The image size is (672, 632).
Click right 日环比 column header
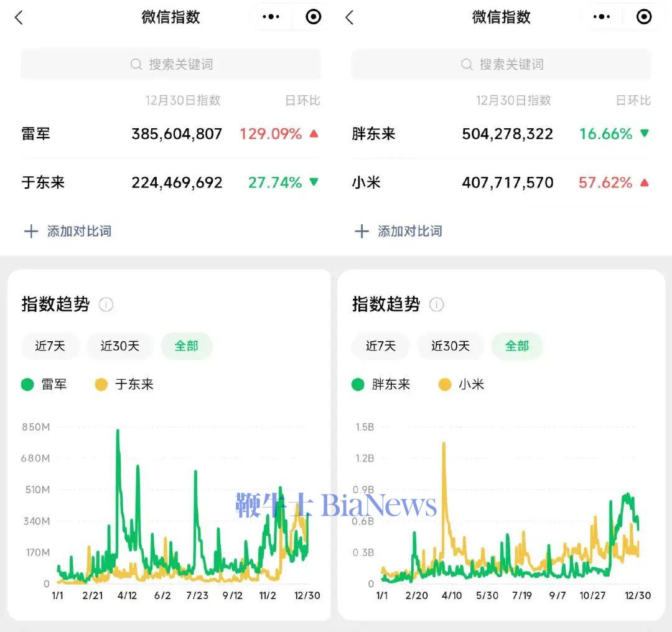point(633,100)
